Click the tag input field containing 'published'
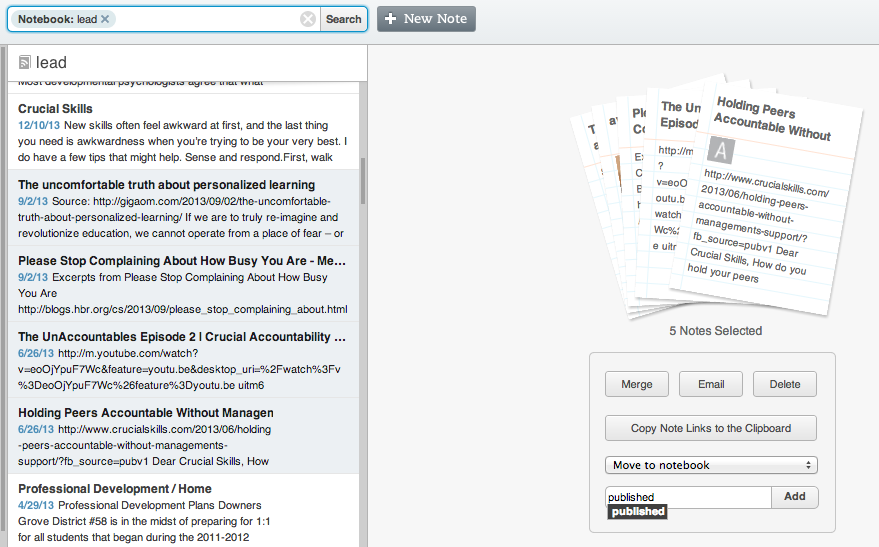This screenshot has width=879, height=547. (688, 497)
